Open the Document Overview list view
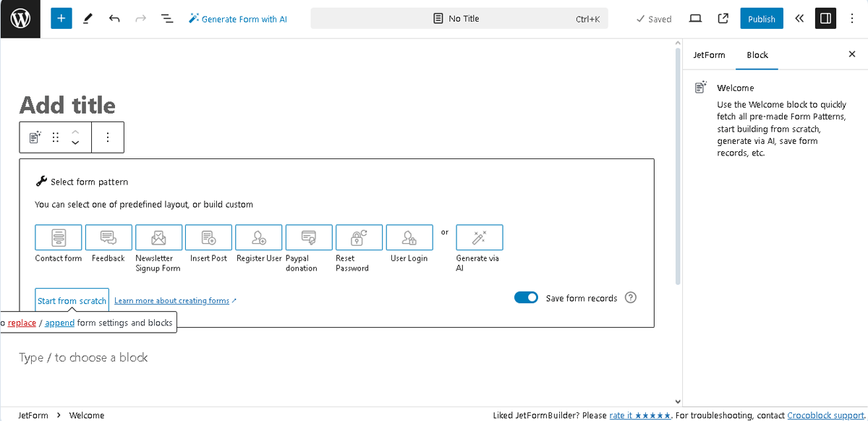Image resolution: width=868 pixels, height=421 pixels. pyautogui.click(x=167, y=18)
